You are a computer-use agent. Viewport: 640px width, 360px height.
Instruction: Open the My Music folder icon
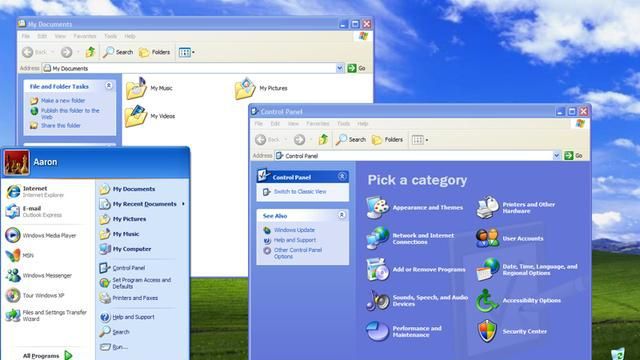136,88
